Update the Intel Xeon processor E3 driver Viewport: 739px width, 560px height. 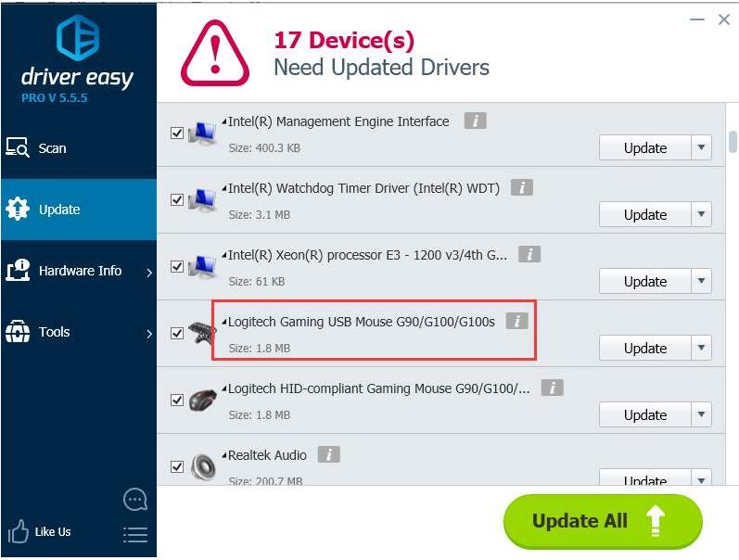(644, 281)
